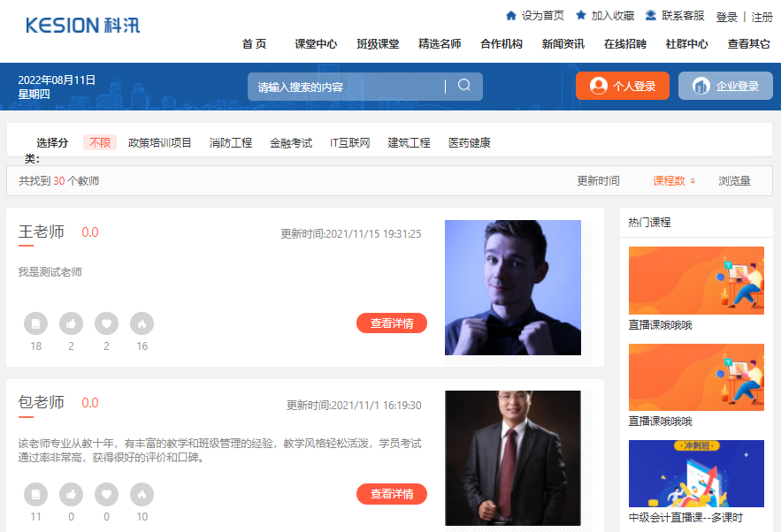Select the 不限 category filter
Image resolution: width=781 pixels, height=532 pixels.
tap(99, 141)
